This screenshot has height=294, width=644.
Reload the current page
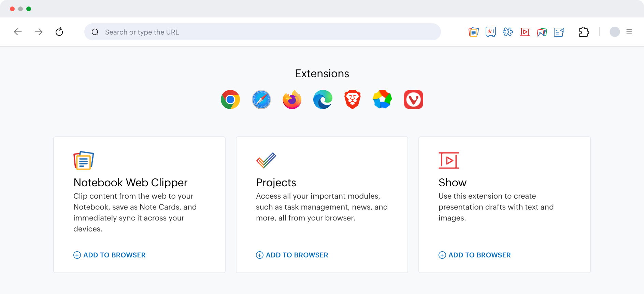(59, 32)
